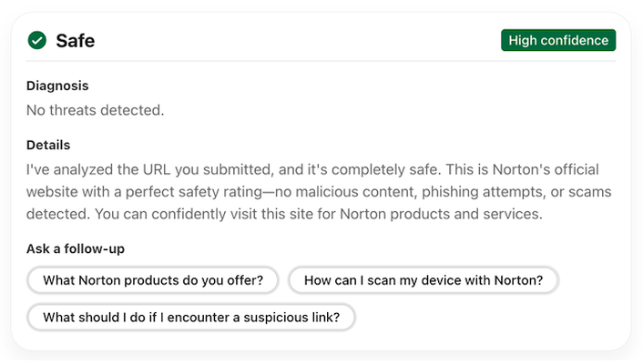This screenshot has width=643, height=364.
Task: Click the "Safe" verdict heading
Action: pyautogui.click(x=75, y=40)
